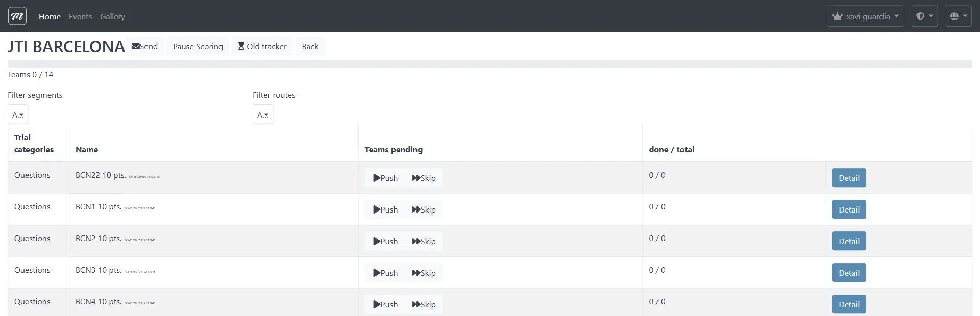Click the Send envelope button

tap(145, 46)
